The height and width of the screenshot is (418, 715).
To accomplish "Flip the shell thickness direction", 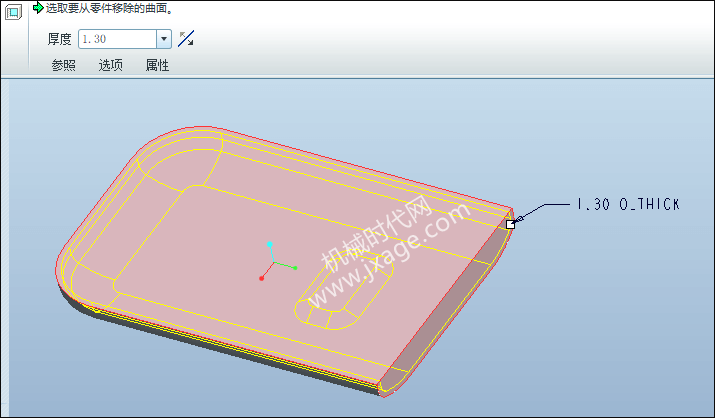I will [x=186, y=39].
